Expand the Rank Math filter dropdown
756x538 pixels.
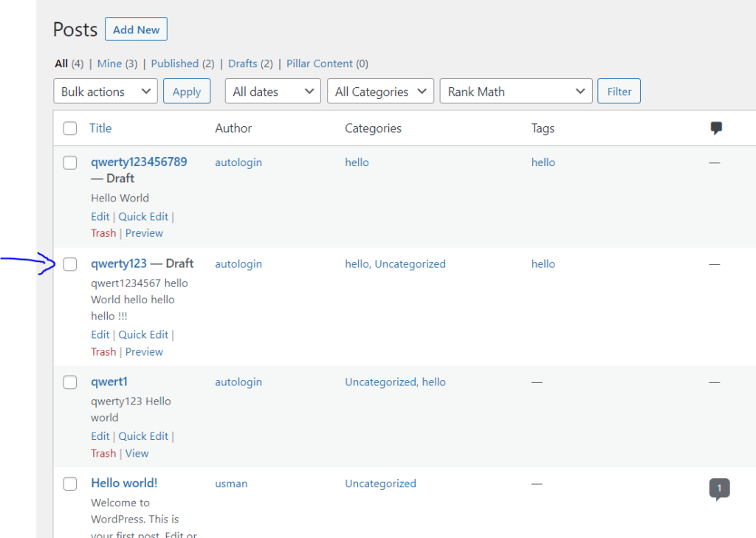[516, 91]
